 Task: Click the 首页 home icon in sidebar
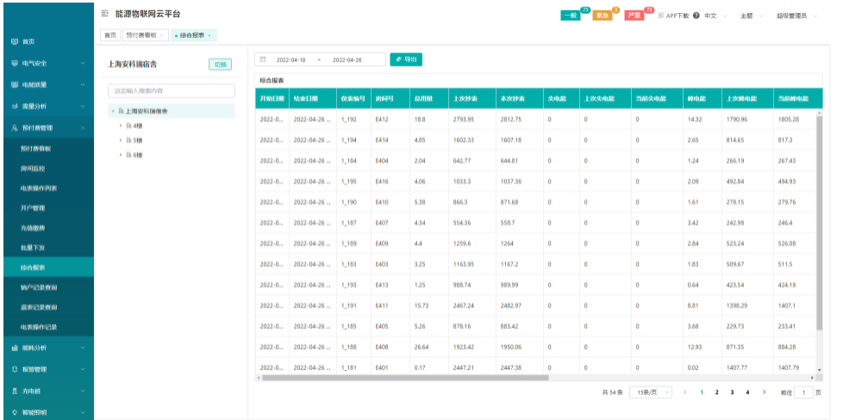coord(15,41)
